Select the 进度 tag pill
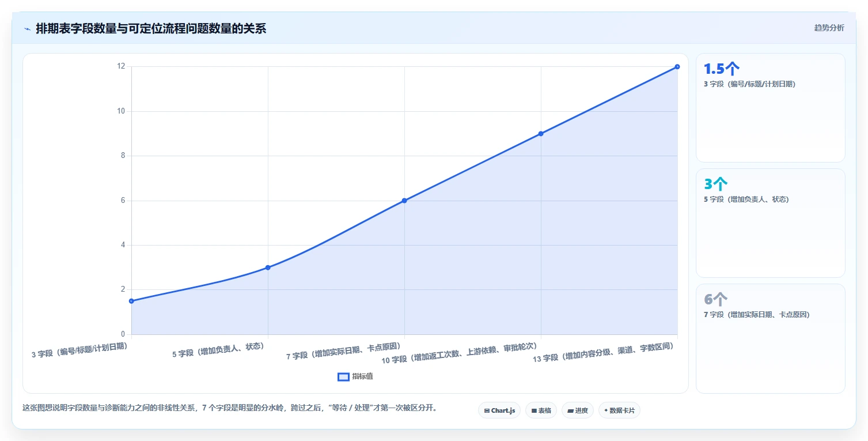The width and height of the screenshot is (868, 441). (x=578, y=410)
